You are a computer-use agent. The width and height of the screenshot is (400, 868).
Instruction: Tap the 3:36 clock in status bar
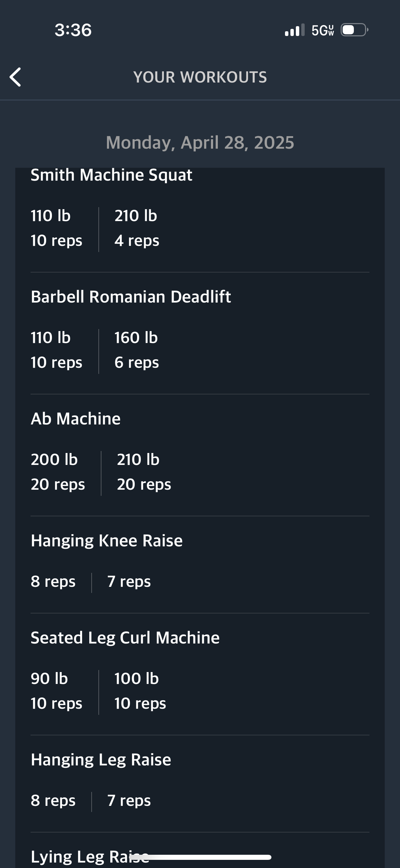coord(73,30)
